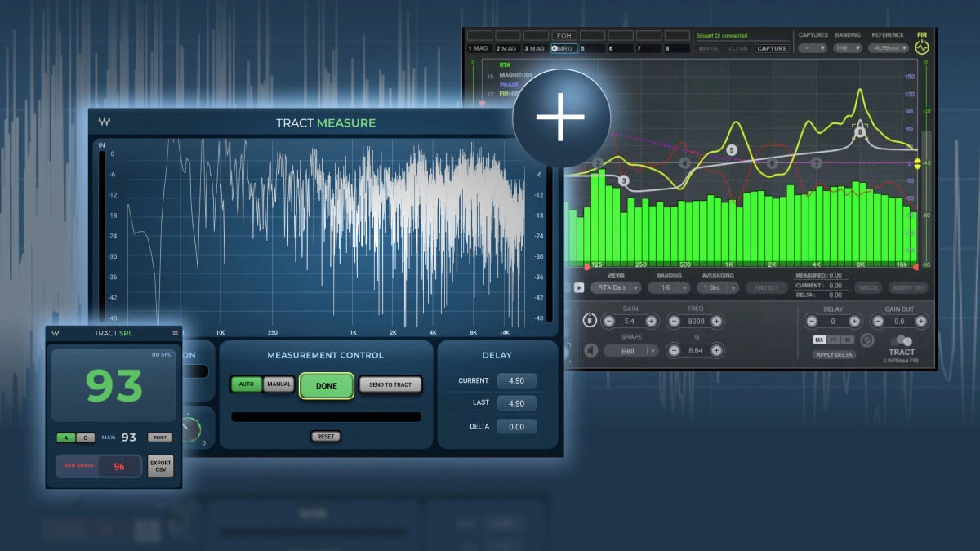Decrease Q value with minus icon
The image size is (980, 551).
675,350
